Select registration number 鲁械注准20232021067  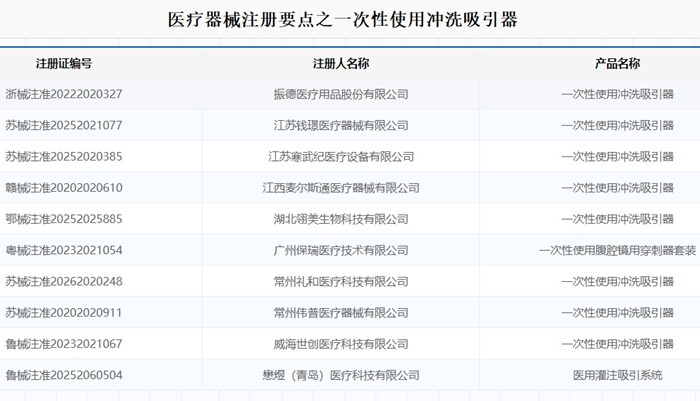pyautogui.click(x=64, y=344)
